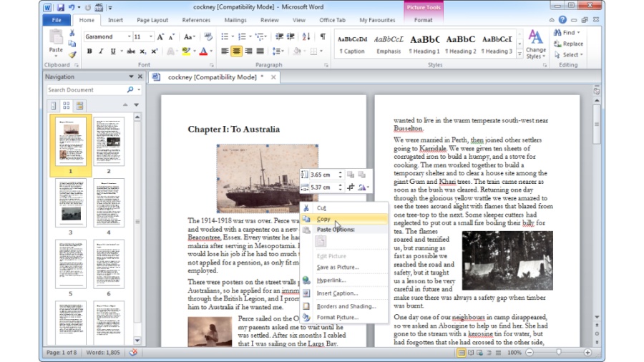Viewport: 644px width, 362px height.
Task: Switch to browse search results in Navigation
Action: tap(79, 105)
